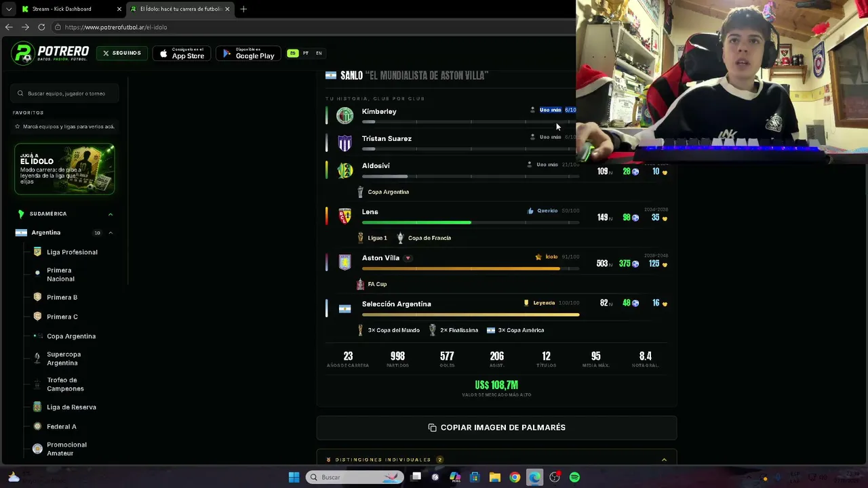Open the Tristan Suarez club crest
This screenshot has width=868, height=488.
(345, 143)
